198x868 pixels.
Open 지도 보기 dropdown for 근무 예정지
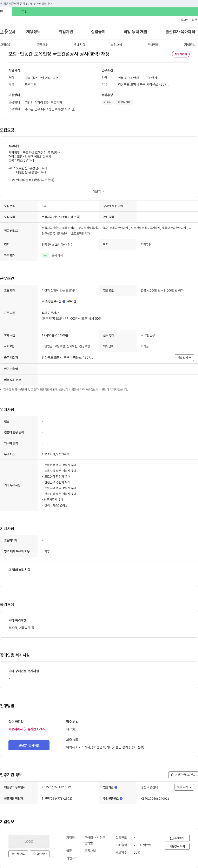tap(184, 357)
